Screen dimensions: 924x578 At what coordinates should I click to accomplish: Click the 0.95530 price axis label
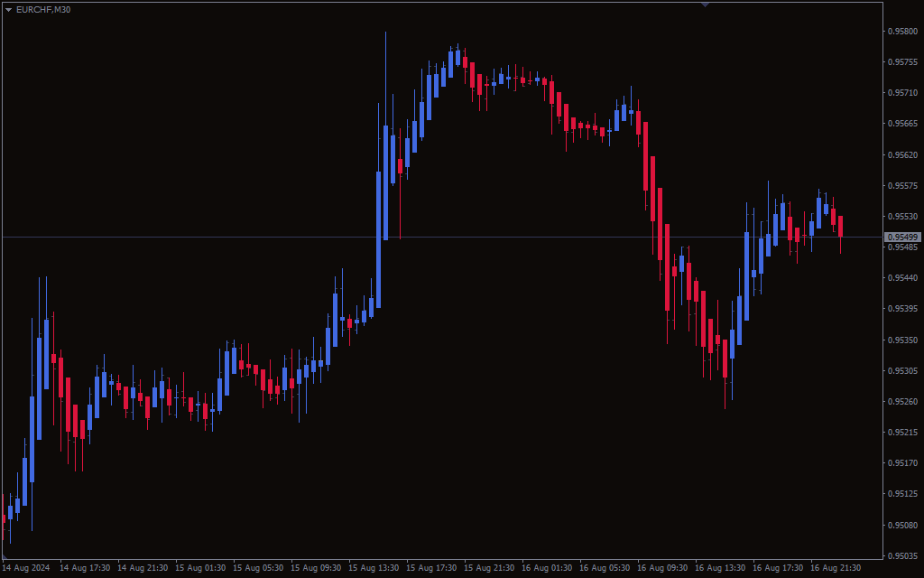(902, 217)
